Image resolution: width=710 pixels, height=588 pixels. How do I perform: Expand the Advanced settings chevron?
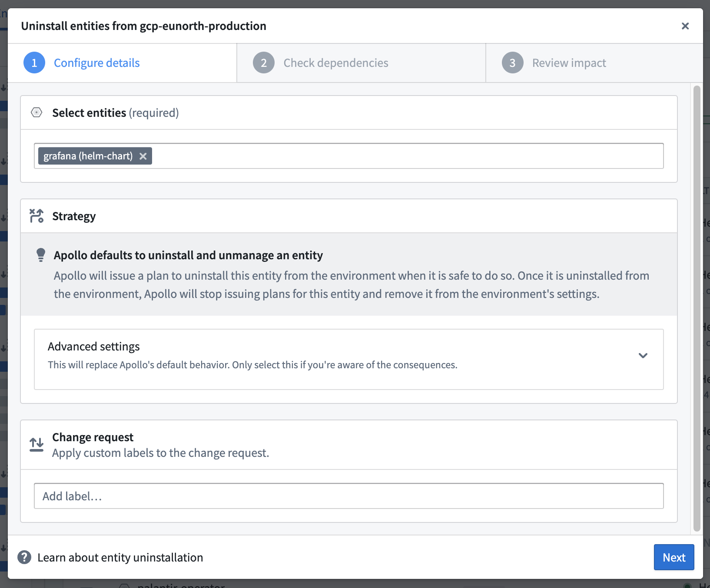point(643,356)
